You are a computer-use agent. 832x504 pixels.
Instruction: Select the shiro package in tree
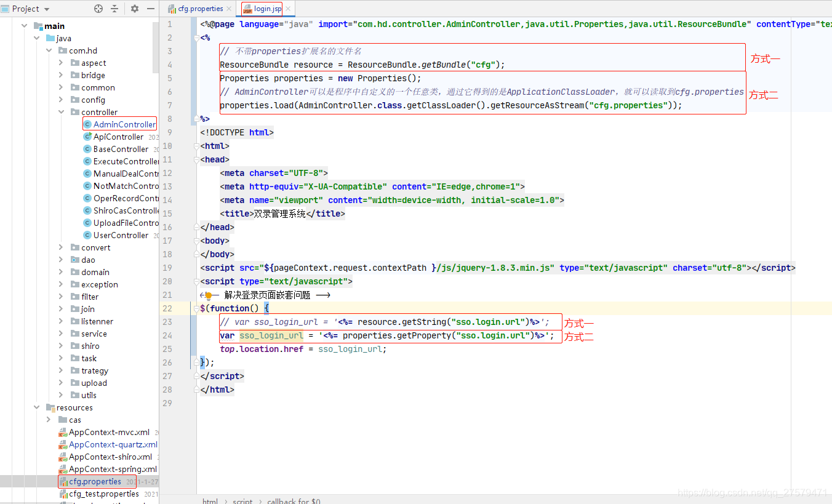point(90,346)
